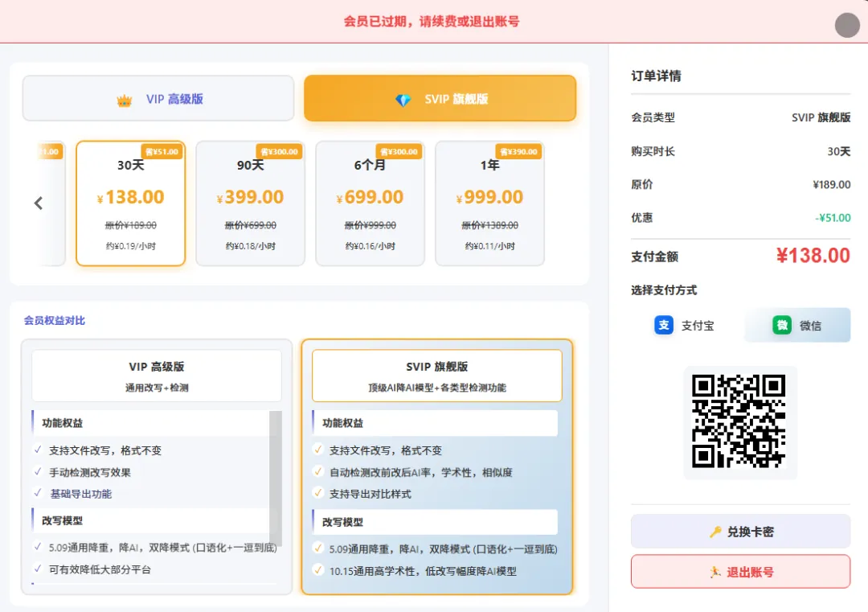
Task: Click the checkmark beside 10.15通用高学术性
Action: (318, 570)
